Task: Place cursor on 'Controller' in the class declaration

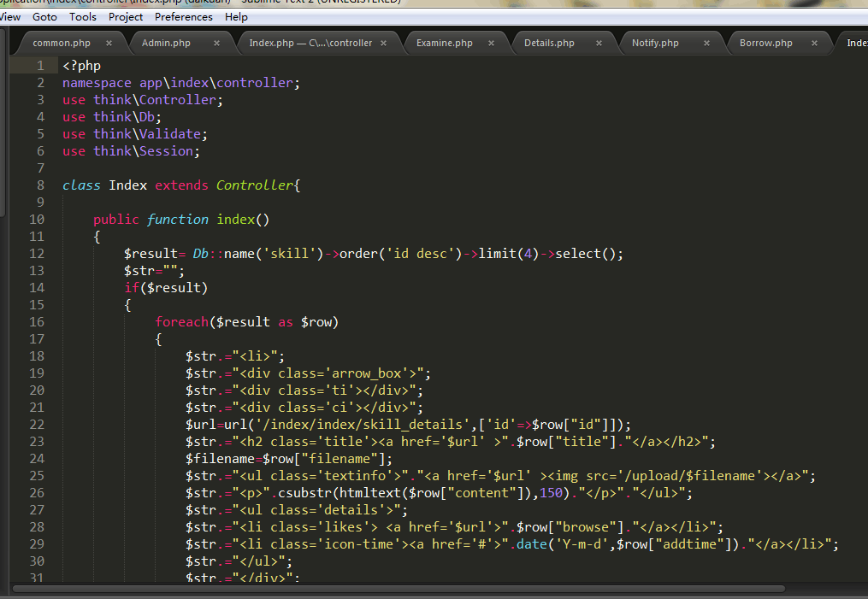Action: tap(254, 185)
